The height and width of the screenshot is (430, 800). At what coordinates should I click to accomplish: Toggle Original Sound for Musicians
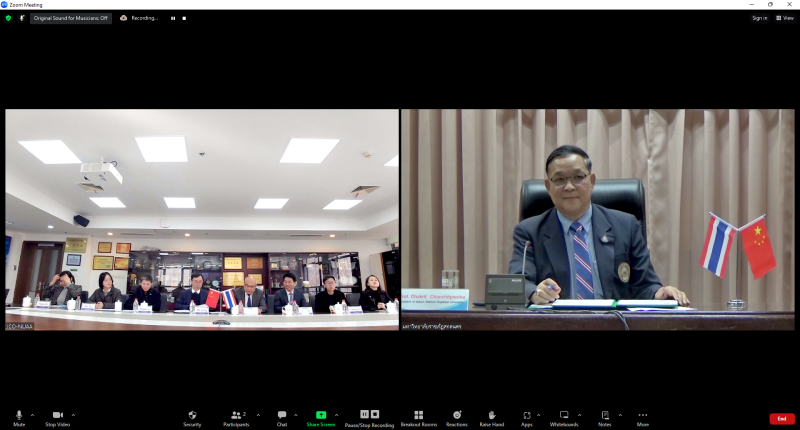coord(70,18)
